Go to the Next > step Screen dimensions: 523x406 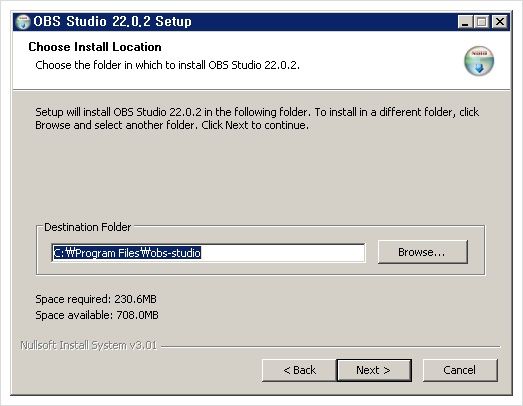click(374, 370)
